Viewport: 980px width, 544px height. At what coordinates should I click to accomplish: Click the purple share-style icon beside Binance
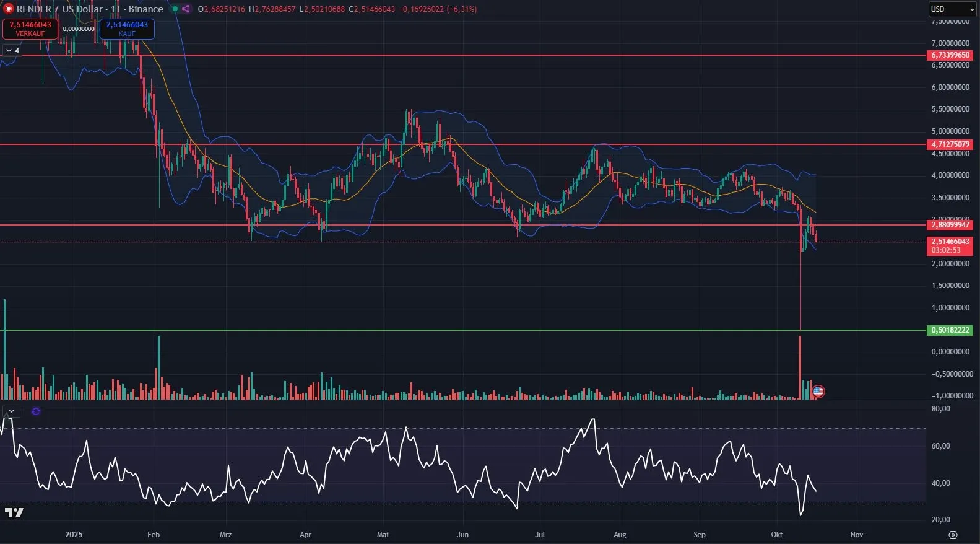click(186, 9)
